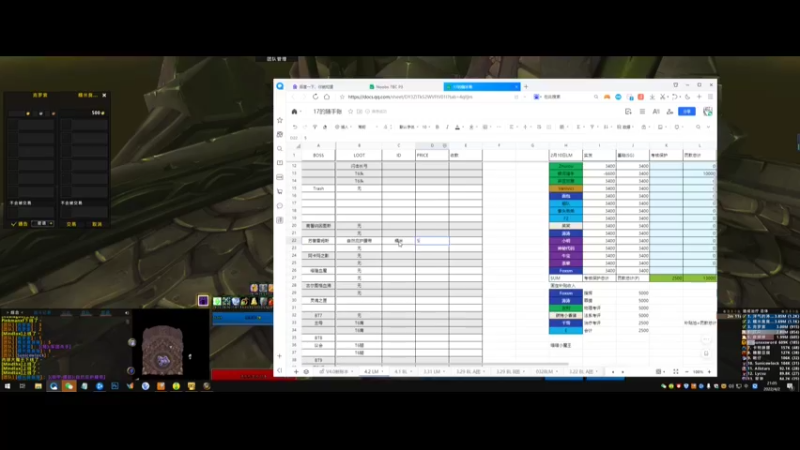Open the browser downloads icon
Screen dimensions: 800x450
(652, 97)
